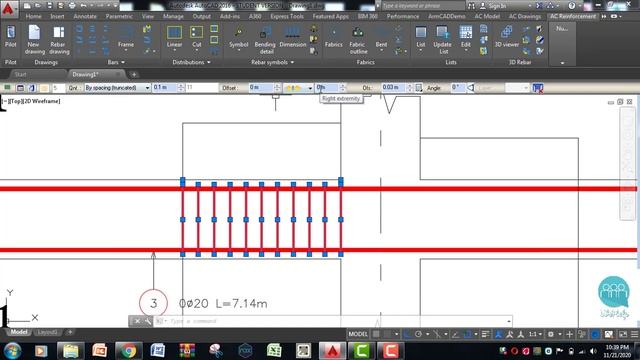
Task: Click the AutoCAD application menu logo
Action: 8,8
